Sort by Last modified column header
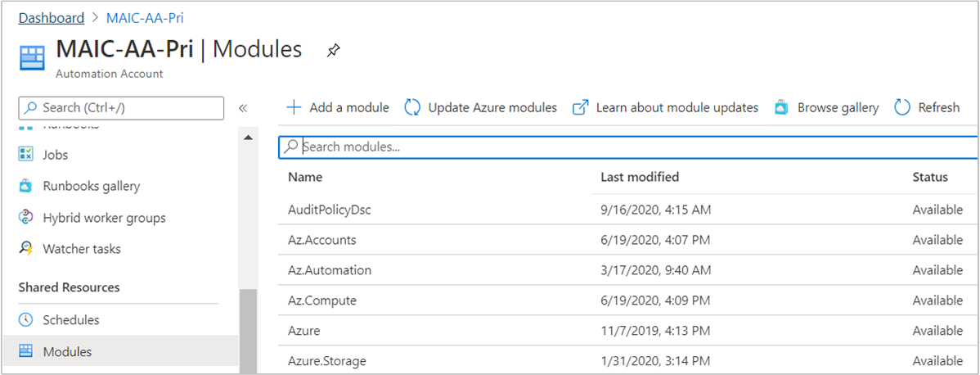 pos(640,177)
